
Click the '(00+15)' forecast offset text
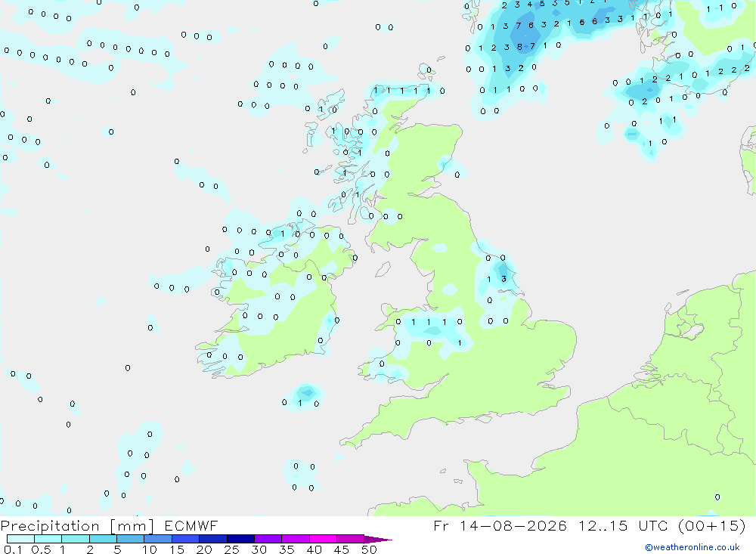coord(711,525)
